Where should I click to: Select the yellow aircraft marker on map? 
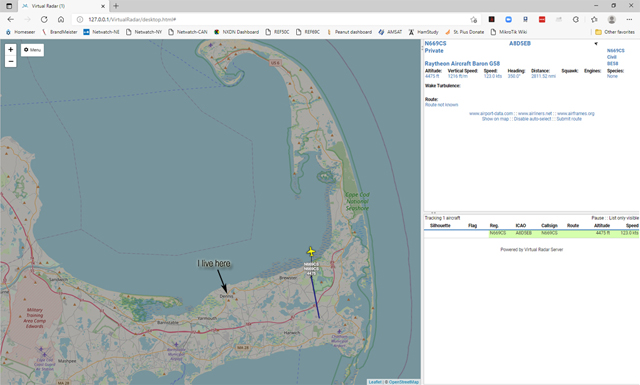[311, 251]
